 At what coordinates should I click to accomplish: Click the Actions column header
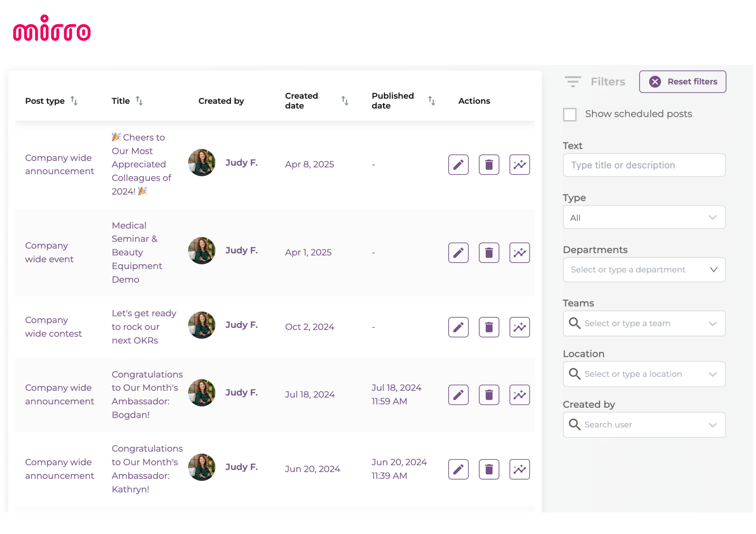(474, 101)
